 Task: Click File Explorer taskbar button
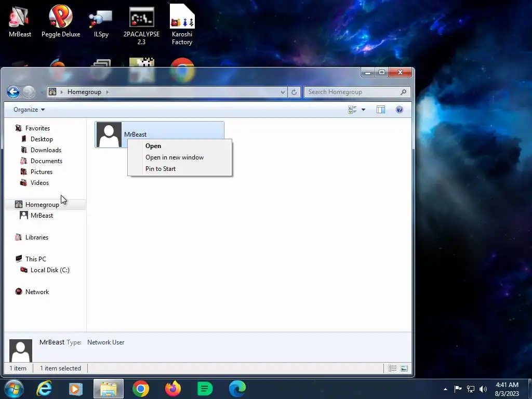(109, 389)
